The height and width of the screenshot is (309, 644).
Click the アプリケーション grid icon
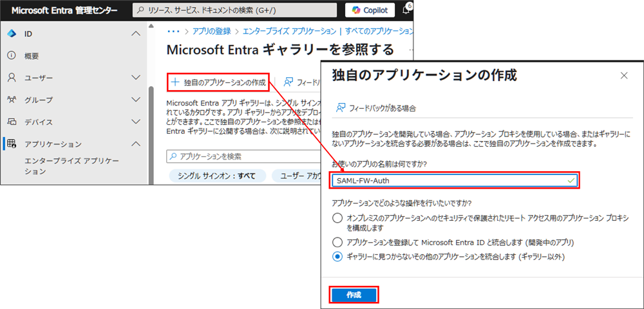tap(12, 144)
